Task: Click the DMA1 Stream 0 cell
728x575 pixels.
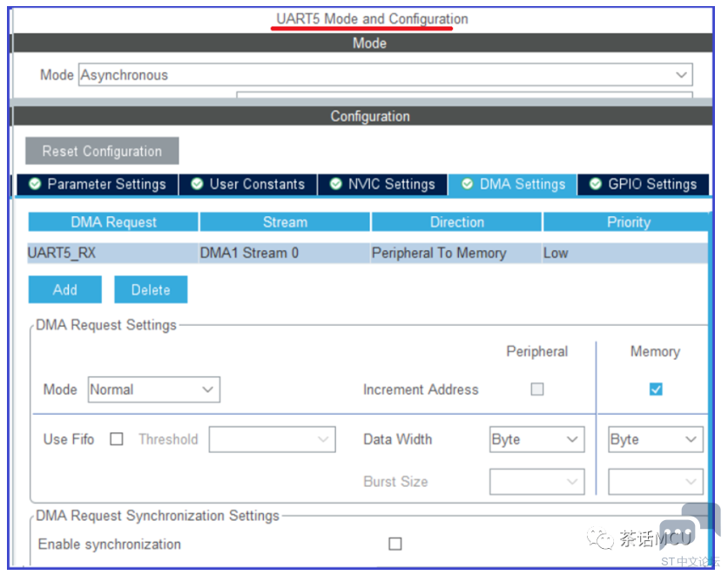Action: coord(285,254)
